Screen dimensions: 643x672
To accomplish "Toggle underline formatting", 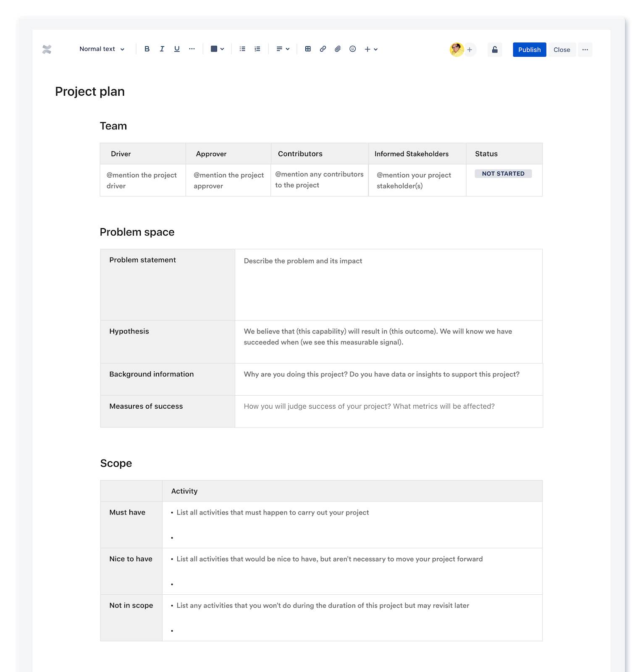I will coord(177,49).
